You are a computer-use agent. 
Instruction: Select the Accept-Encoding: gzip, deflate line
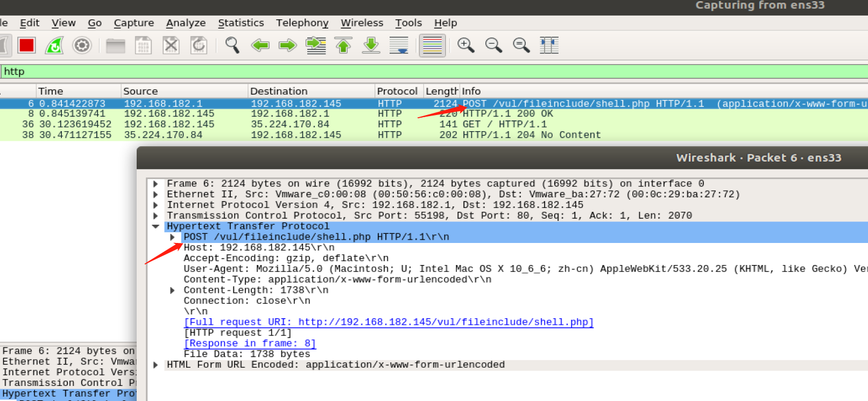tap(286, 258)
